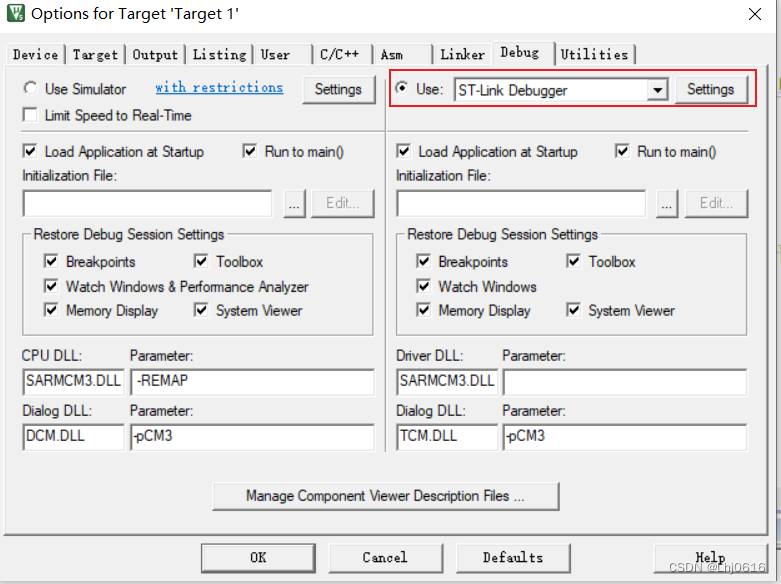The height and width of the screenshot is (584, 781).
Task: Open the Linker tab
Action: [462, 54]
